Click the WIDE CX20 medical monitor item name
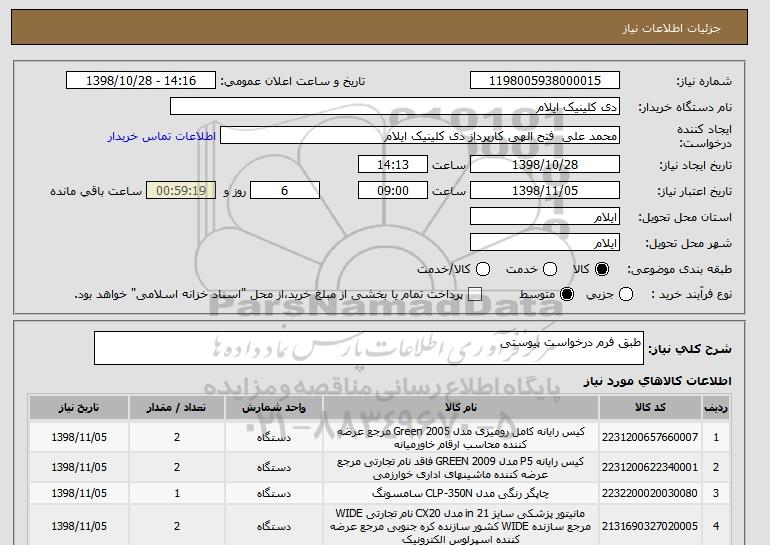The width and height of the screenshot is (770, 545). [x=461, y=526]
